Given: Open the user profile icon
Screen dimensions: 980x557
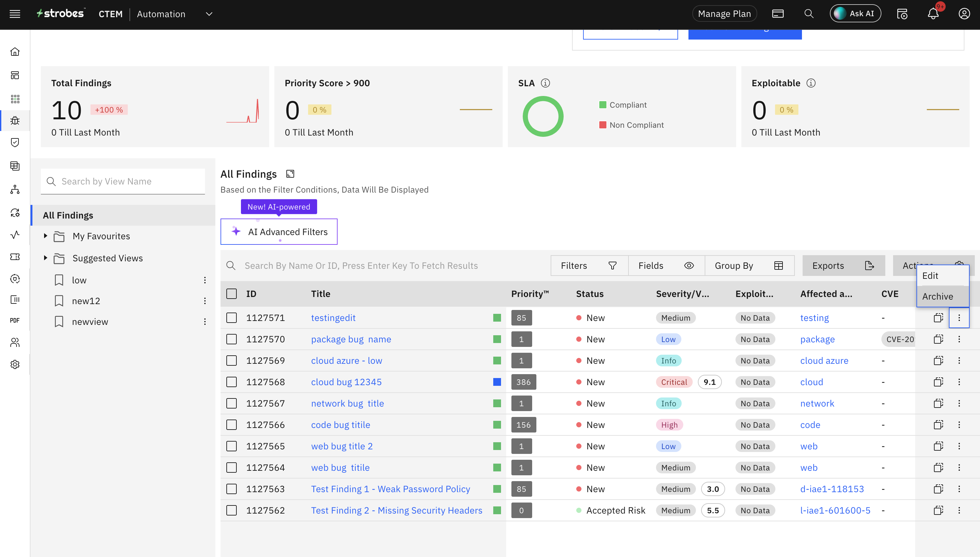Looking at the screenshot, I should pos(964,14).
